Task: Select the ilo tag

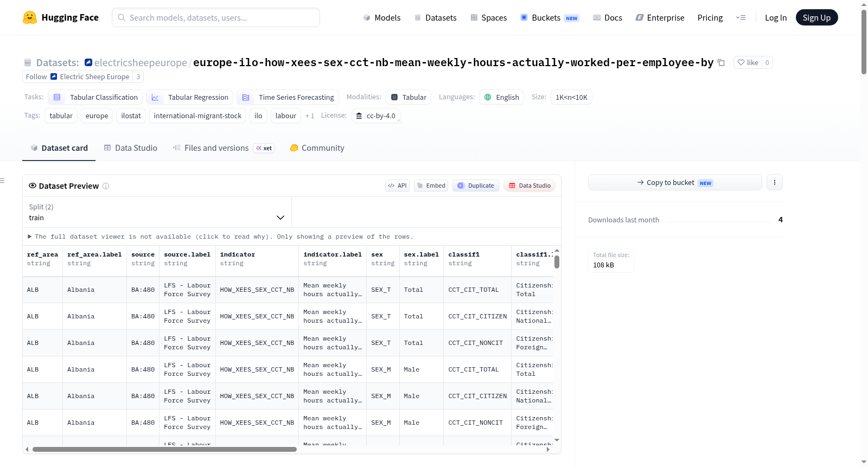Action: pos(258,116)
